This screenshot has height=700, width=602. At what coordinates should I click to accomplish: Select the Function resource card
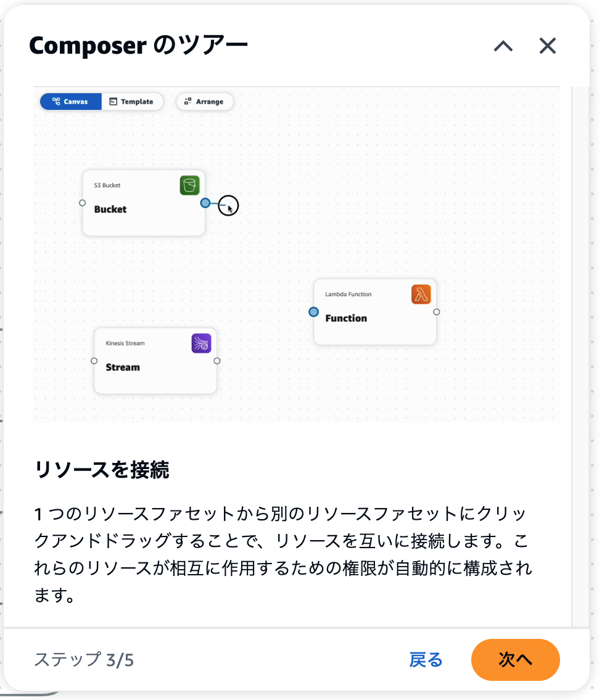coord(375,312)
